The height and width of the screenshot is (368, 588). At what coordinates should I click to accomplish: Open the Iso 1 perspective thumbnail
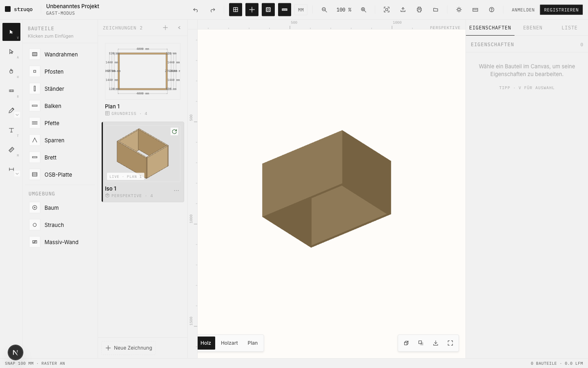click(x=143, y=153)
